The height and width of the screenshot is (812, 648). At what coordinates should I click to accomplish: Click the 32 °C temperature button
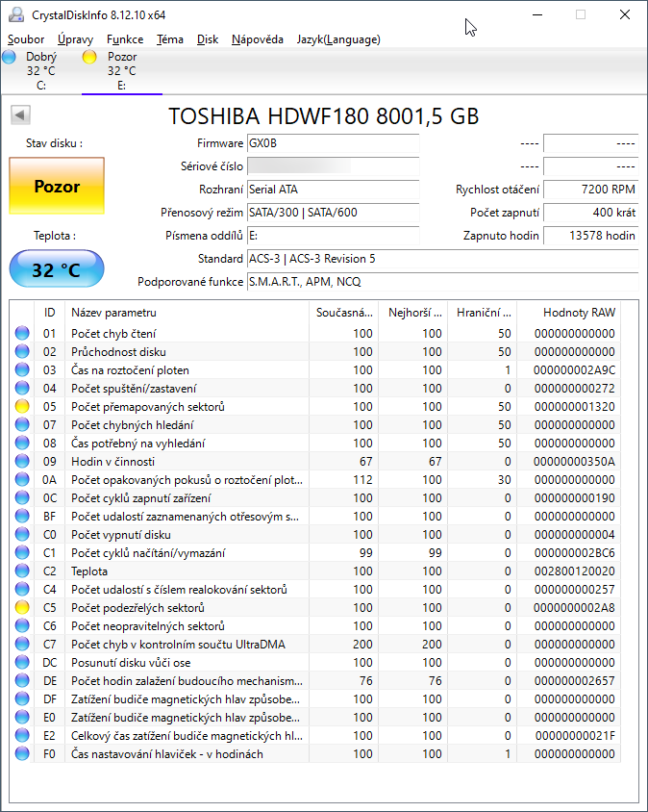[57, 269]
